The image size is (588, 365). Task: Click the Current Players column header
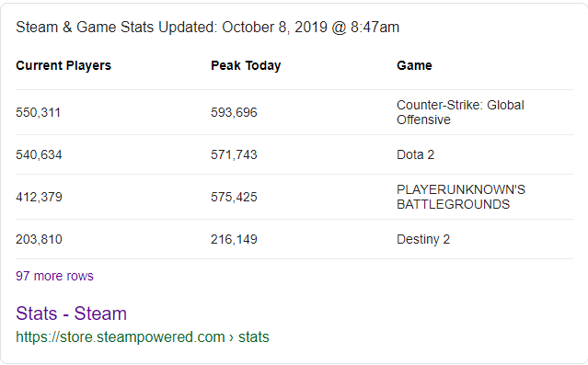63,65
